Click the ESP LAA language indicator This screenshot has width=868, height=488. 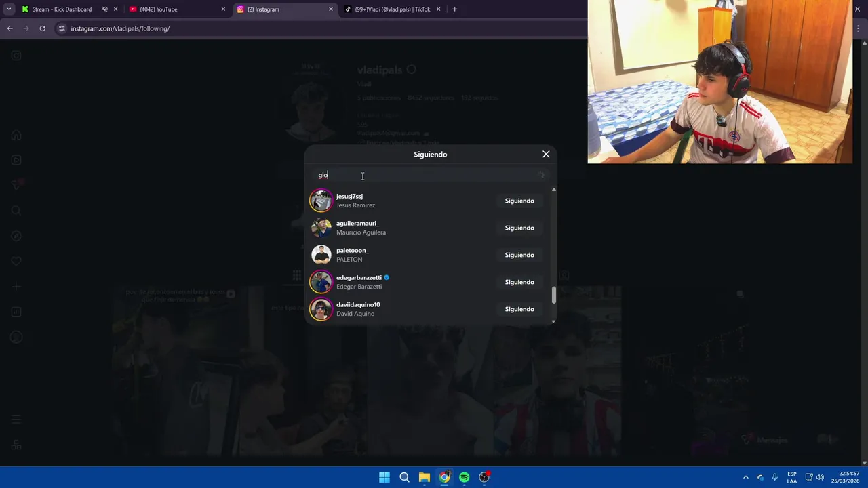click(x=792, y=477)
